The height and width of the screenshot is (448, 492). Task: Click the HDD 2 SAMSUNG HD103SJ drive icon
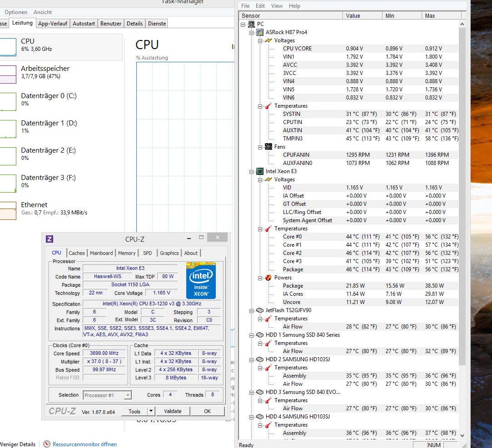tap(260, 359)
